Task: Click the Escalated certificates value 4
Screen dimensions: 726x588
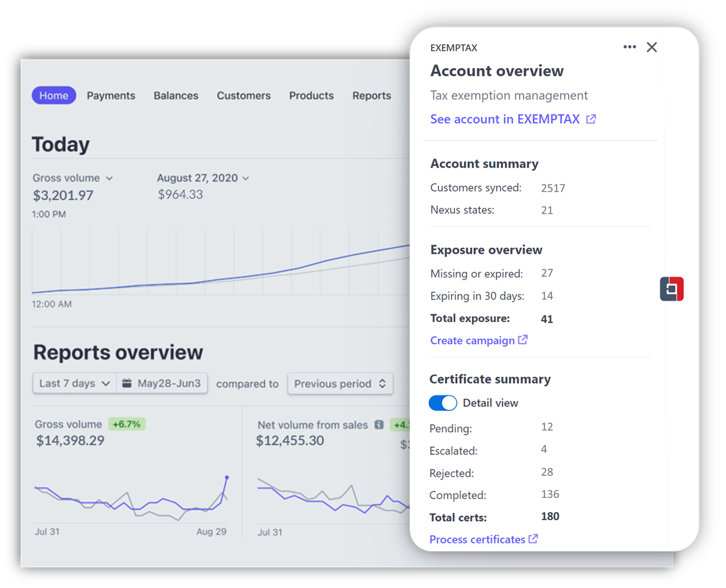Action: point(544,449)
